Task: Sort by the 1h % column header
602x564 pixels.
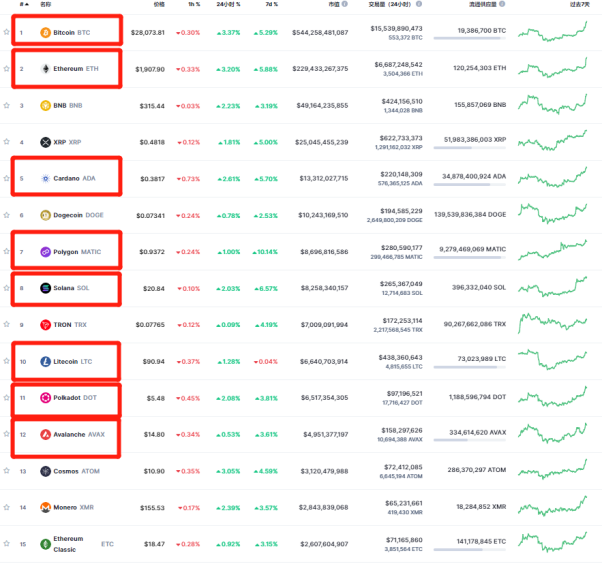Action: point(194,4)
